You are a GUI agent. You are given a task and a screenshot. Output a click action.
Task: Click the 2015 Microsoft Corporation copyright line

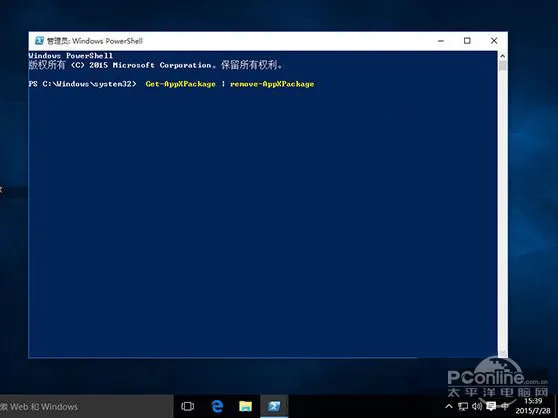(156, 65)
